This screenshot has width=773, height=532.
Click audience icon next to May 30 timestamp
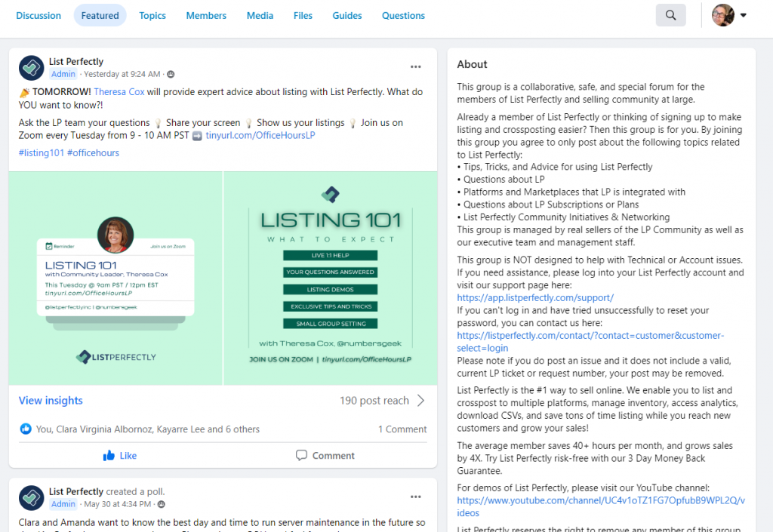(162, 504)
